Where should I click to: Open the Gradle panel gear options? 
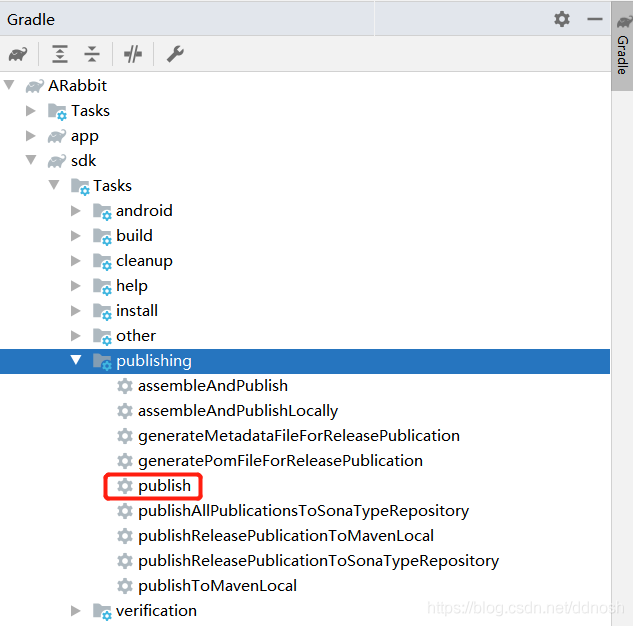pyautogui.click(x=562, y=19)
